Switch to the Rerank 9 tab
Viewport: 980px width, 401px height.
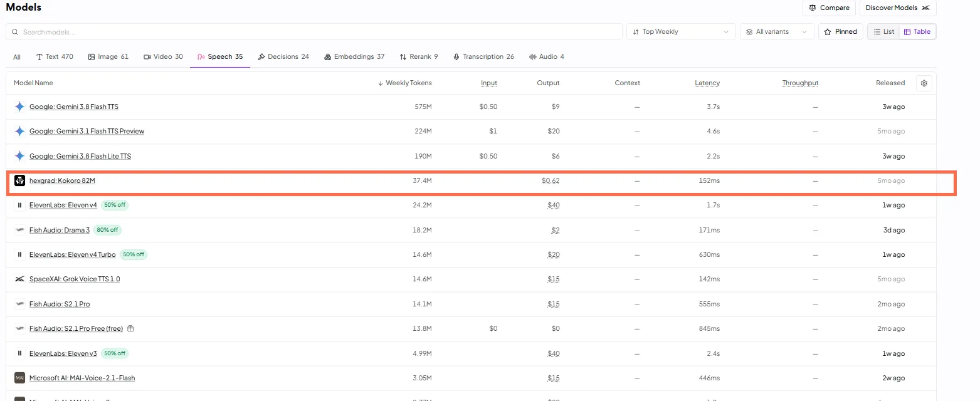[419, 56]
